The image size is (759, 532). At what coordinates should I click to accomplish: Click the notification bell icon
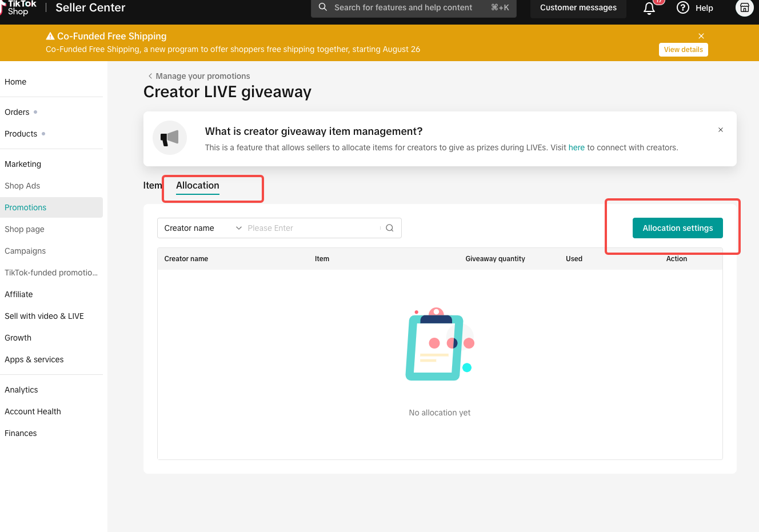coord(649,8)
